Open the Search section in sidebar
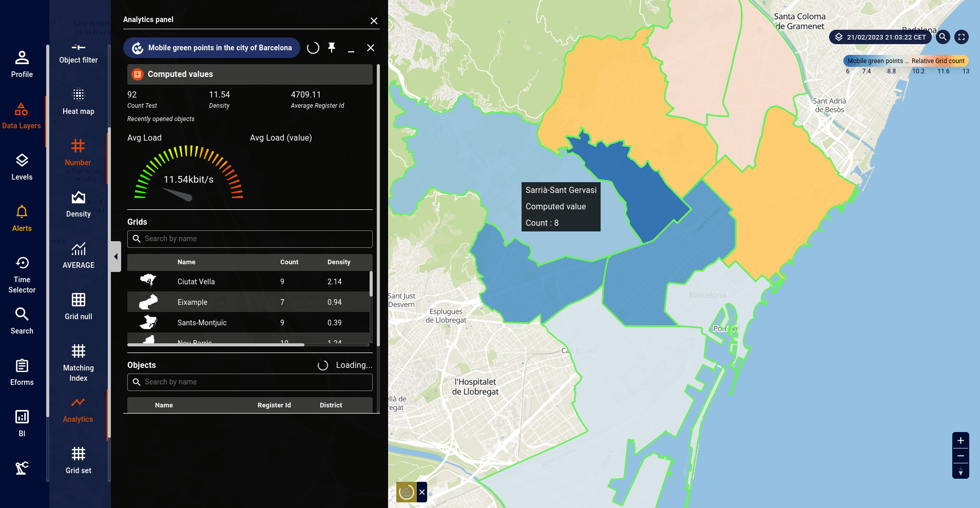 pos(22,321)
